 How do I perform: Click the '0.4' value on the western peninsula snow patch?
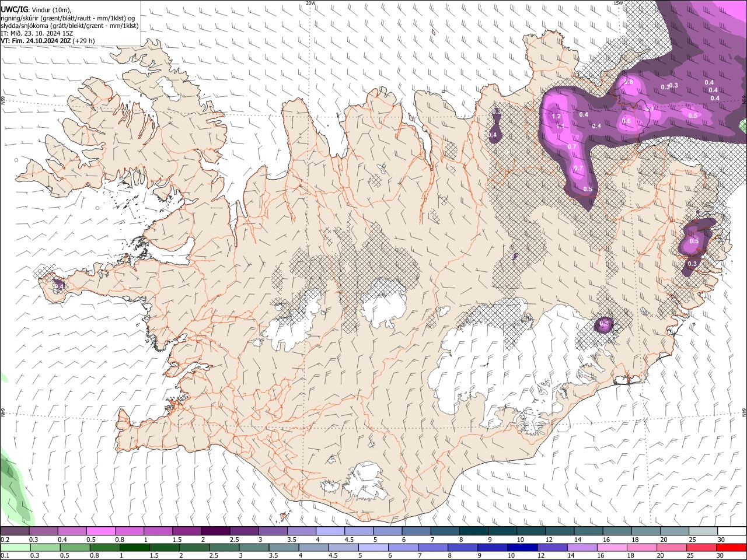pyautogui.click(x=59, y=285)
